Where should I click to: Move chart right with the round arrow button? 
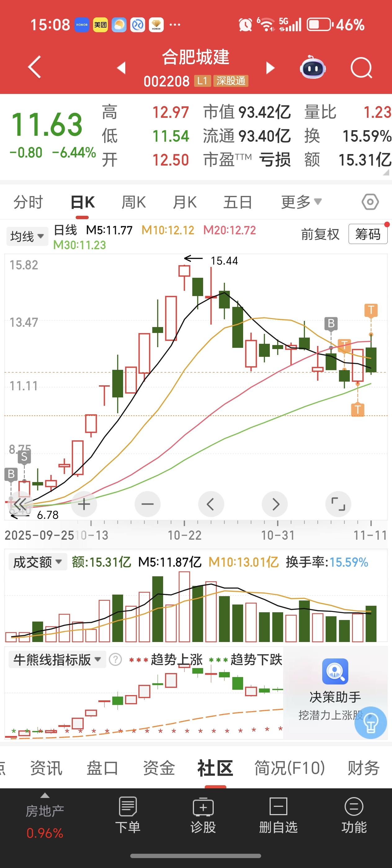(x=275, y=504)
